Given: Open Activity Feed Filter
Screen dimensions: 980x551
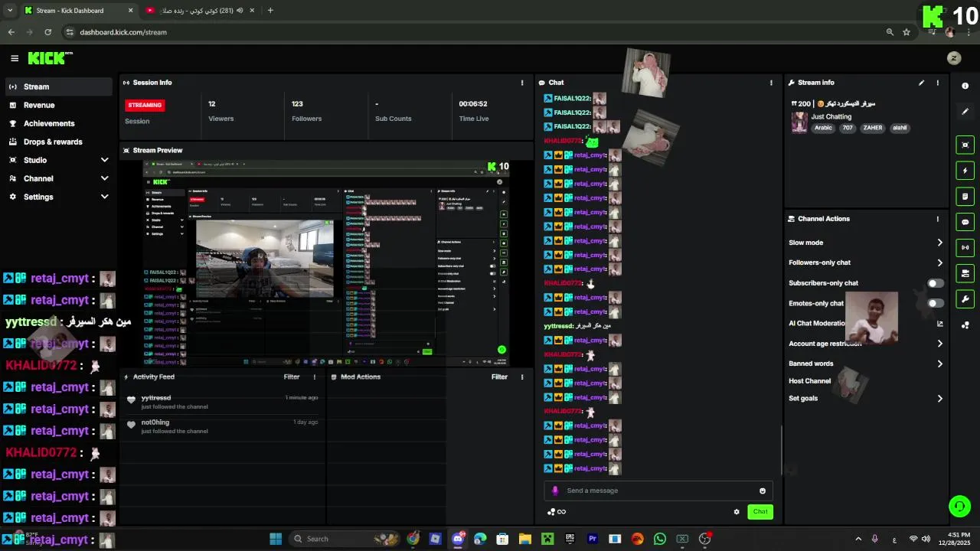Looking at the screenshot, I should coord(292,377).
